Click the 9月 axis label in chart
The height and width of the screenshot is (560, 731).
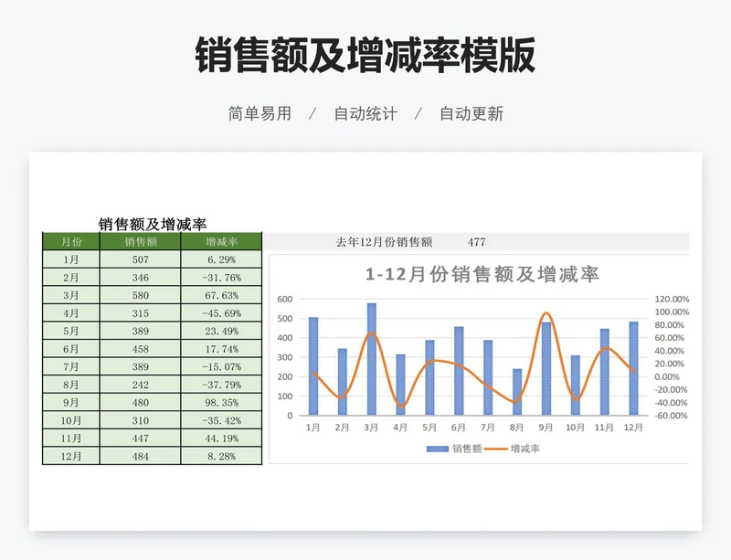[546, 428]
